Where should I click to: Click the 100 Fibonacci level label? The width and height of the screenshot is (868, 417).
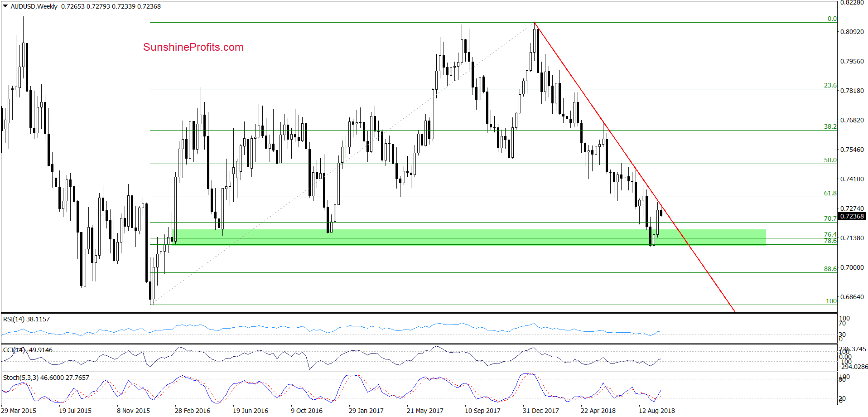pos(831,301)
